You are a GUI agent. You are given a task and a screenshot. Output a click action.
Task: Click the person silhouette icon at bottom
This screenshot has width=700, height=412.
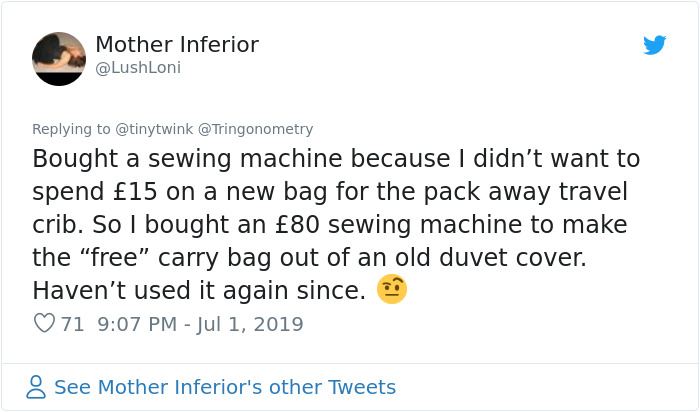36,387
